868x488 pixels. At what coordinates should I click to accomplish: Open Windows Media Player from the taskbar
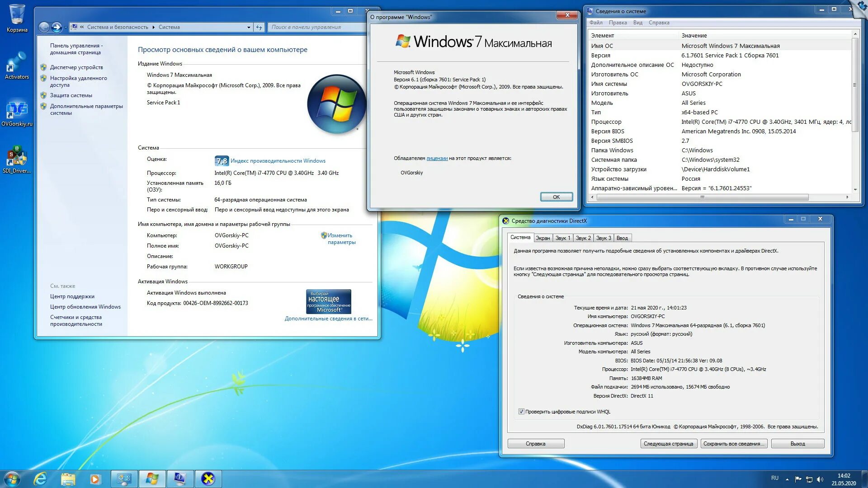[95, 479]
